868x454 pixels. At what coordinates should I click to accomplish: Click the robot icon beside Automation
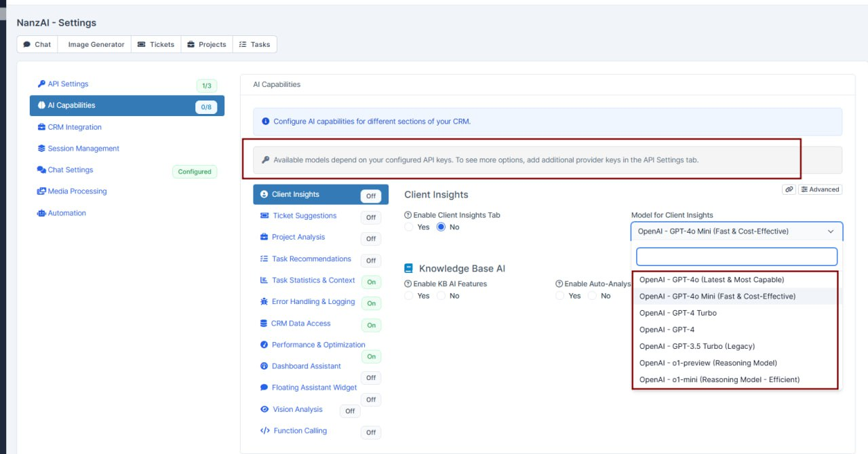point(41,213)
